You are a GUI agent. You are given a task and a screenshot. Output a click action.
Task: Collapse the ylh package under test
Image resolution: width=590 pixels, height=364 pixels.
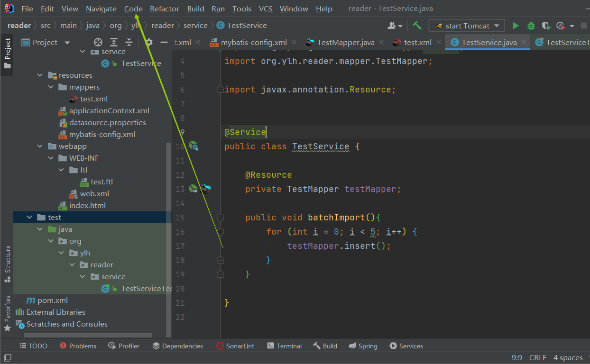(62, 253)
